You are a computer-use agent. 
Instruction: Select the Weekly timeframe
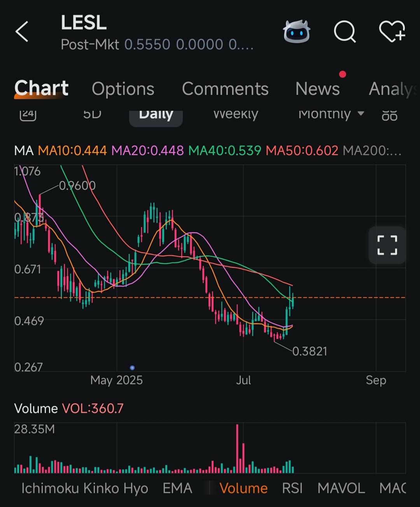click(x=236, y=114)
